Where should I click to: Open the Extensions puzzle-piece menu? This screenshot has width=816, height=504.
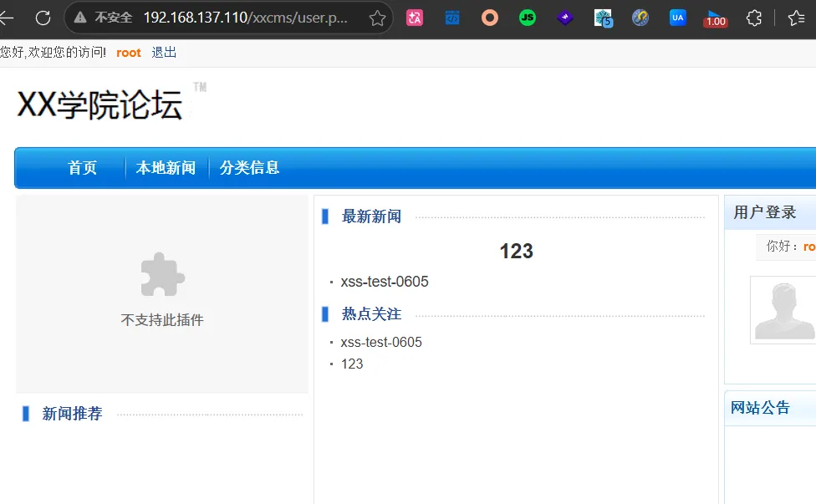click(x=753, y=18)
